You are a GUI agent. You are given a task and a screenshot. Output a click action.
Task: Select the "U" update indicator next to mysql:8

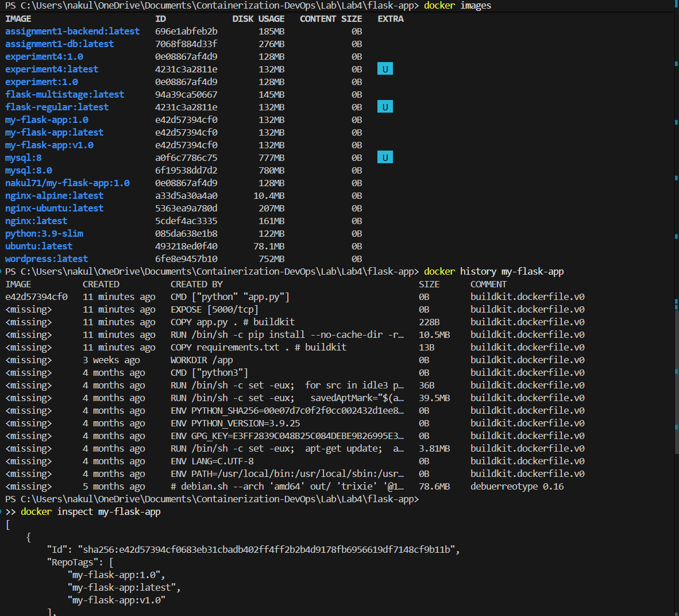pos(385,157)
